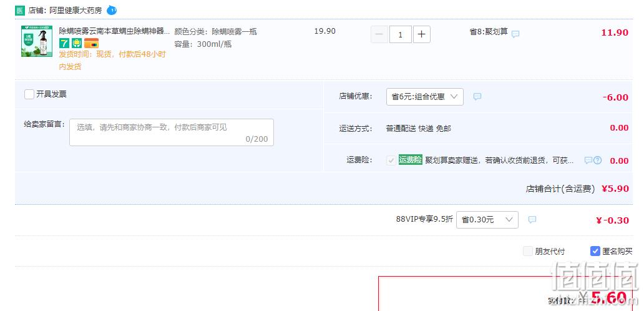The image size is (644, 311).
Task: Open the 店铺优惠 info bubble icon
Action: click(x=477, y=97)
